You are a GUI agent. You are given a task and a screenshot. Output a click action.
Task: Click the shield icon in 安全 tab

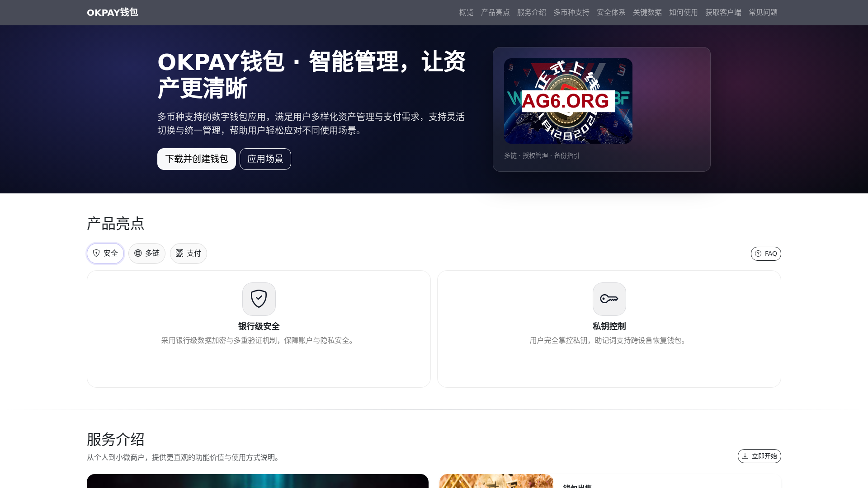[x=96, y=253]
